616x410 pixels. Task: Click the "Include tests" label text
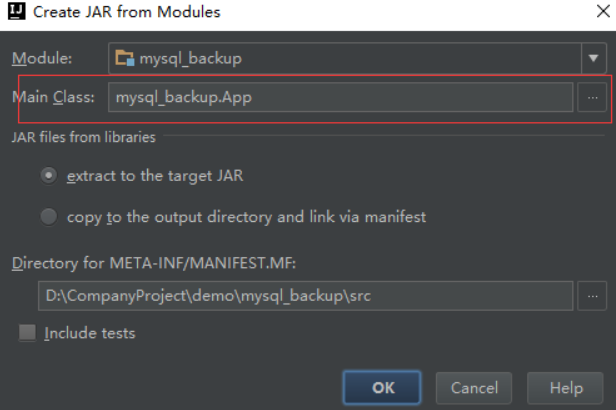(89, 333)
